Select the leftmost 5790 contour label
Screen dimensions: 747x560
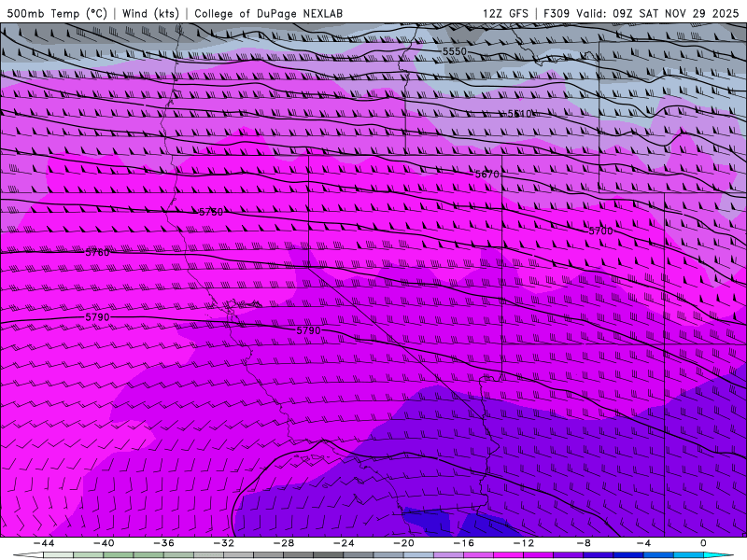tap(97, 316)
